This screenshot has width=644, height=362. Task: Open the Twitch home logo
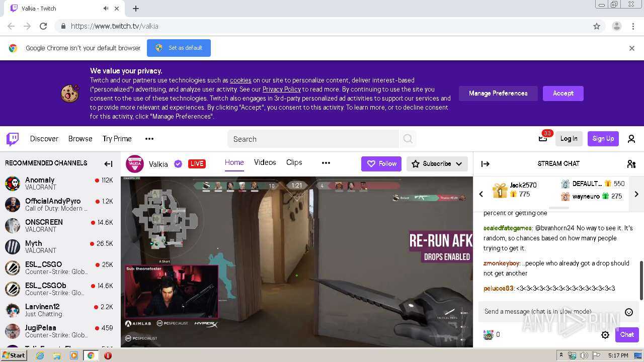pyautogui.click(x=13, y=139)
